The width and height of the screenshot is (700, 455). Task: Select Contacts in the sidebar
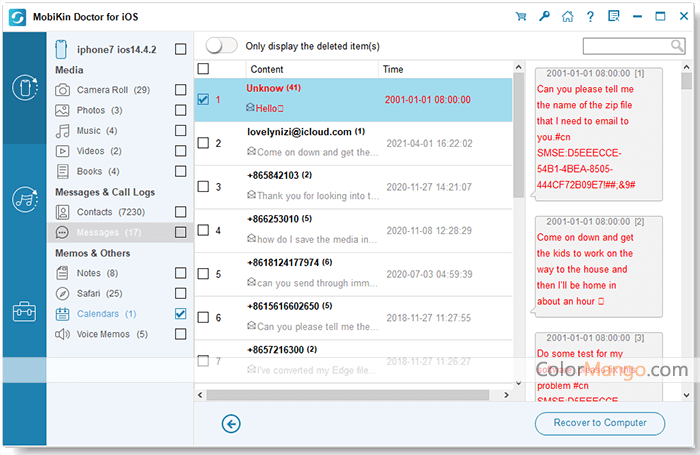[95, 212]
